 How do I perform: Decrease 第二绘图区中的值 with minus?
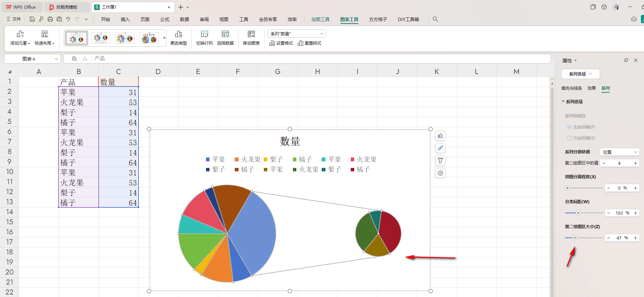coord(604,163)
